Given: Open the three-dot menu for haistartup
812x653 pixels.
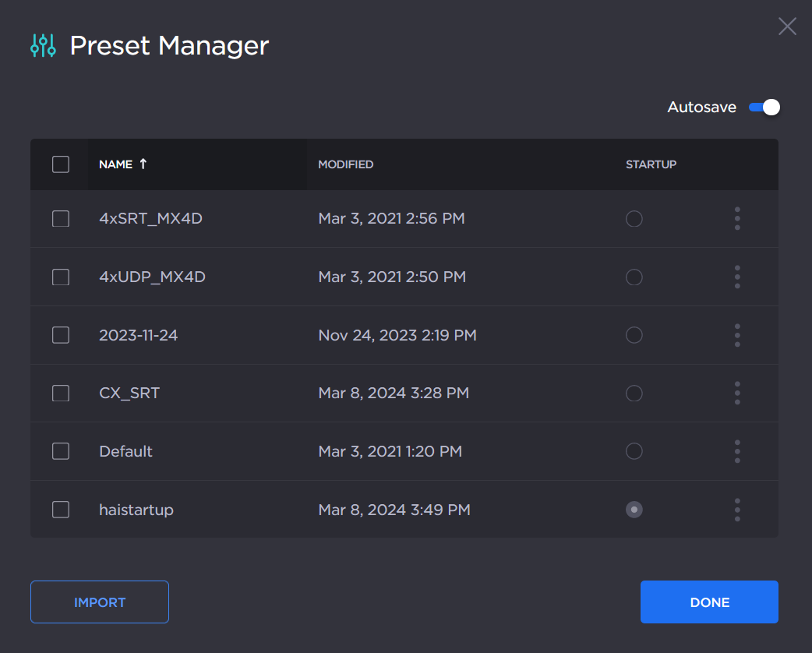Looking at the screenshot, I should coord(736,510).
